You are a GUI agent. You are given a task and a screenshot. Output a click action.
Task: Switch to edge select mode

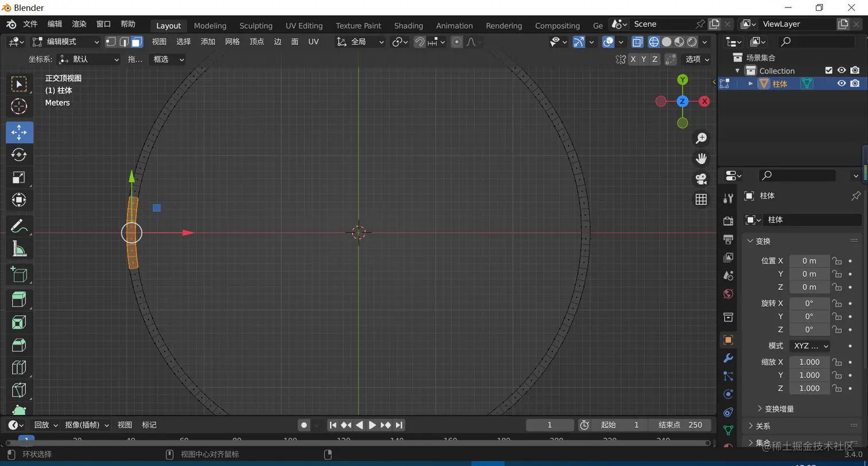(124, 42)
